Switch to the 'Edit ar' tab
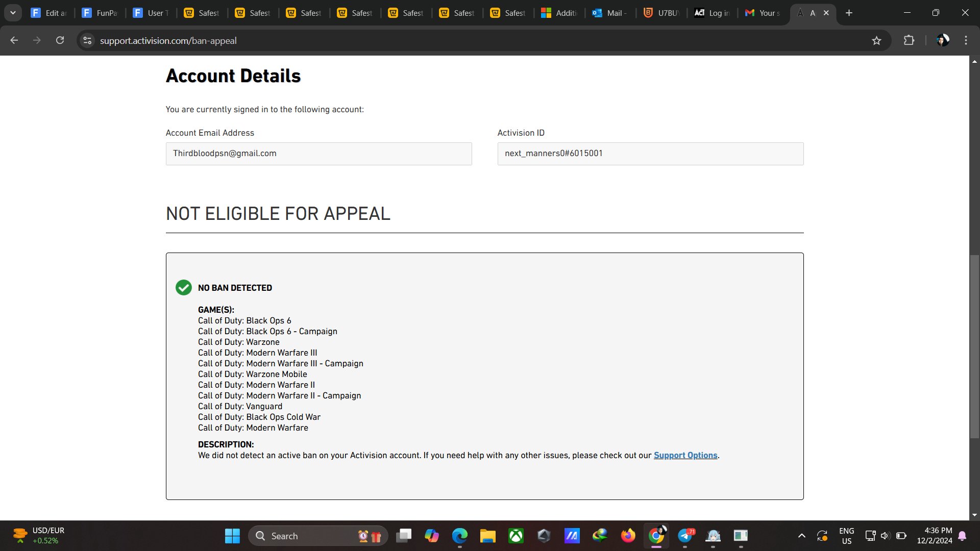Image resolution: width=980 pixels, height=551 pixels. tap(49, 13)
